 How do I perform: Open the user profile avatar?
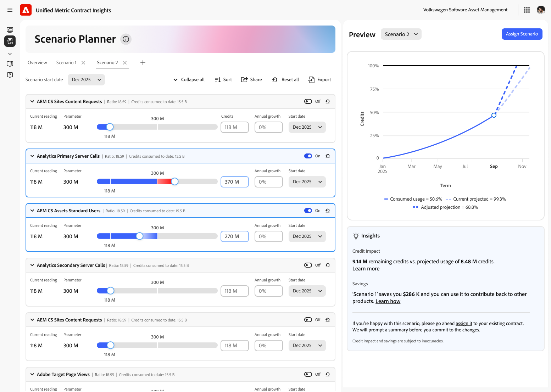pyautogui.click(x=541, y=10)
